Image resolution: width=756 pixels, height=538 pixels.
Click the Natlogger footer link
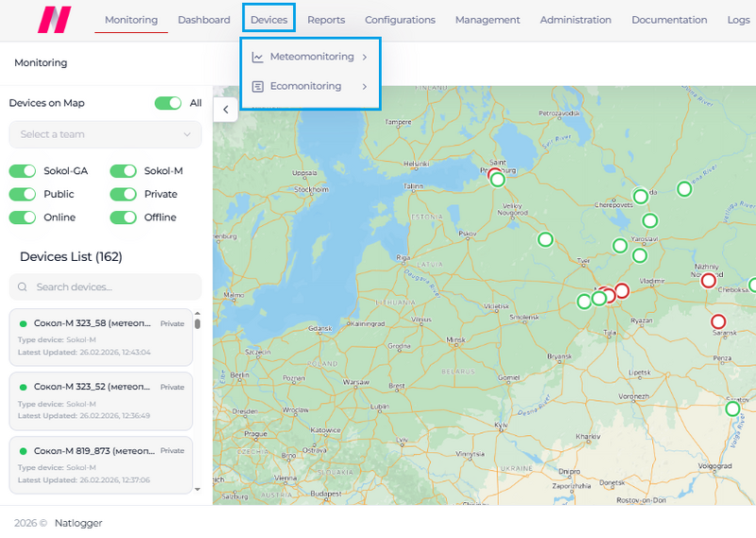78,523
